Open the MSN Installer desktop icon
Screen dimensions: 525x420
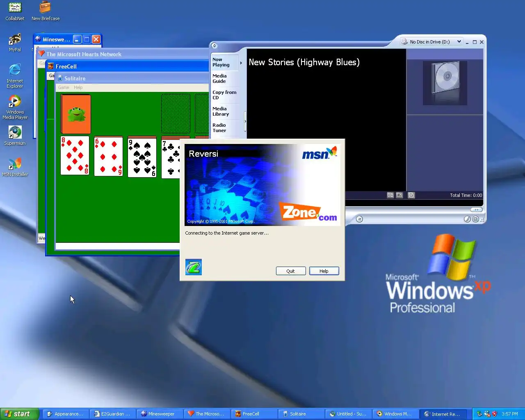pos(15,167)
